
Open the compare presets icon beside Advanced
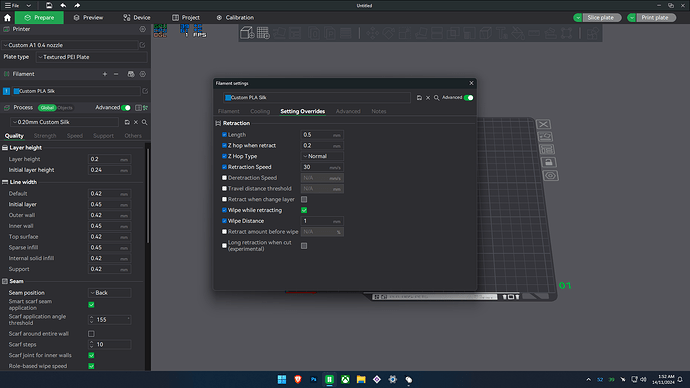click(x=138, y=107)
